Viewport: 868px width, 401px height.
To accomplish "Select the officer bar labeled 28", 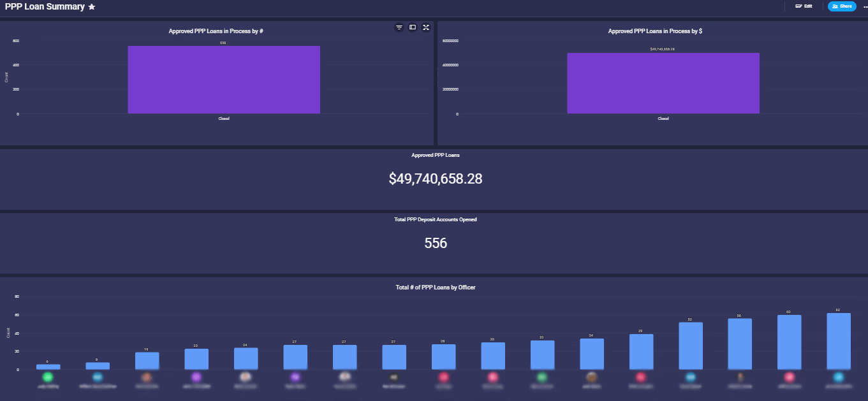I will (x=443, y=357).
